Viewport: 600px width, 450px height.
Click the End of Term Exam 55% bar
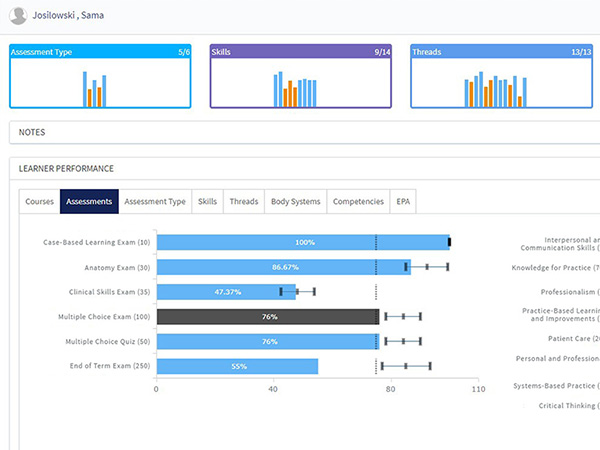tap(237, 366)
